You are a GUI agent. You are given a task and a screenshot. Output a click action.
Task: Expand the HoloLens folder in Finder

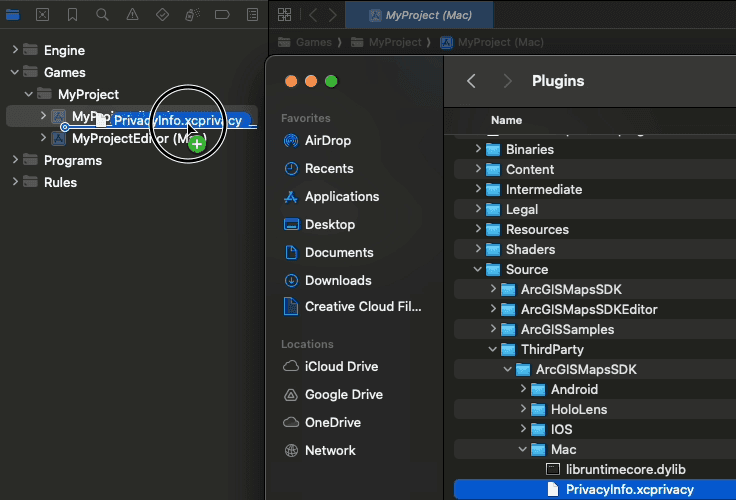click(523, 409)
